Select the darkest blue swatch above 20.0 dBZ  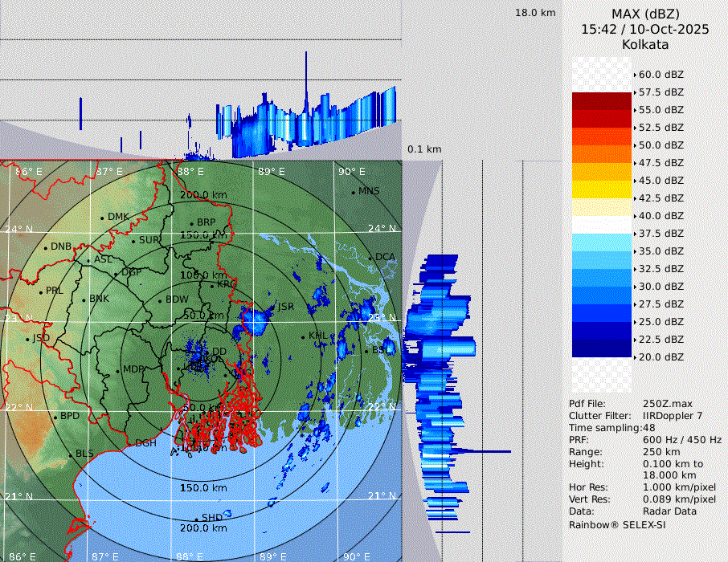pyautogui.click(x=601, y=348)
